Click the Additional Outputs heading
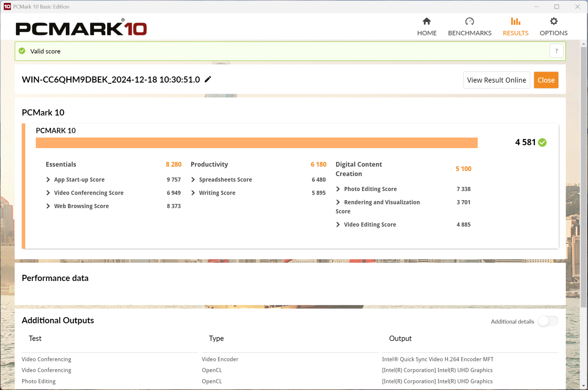Viewport: 588px width, 390px height. [x=58, y=320]
